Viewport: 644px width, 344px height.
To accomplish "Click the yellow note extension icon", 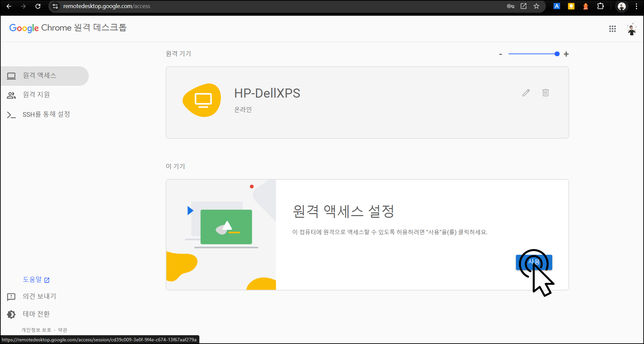I will tap(571, 6).
